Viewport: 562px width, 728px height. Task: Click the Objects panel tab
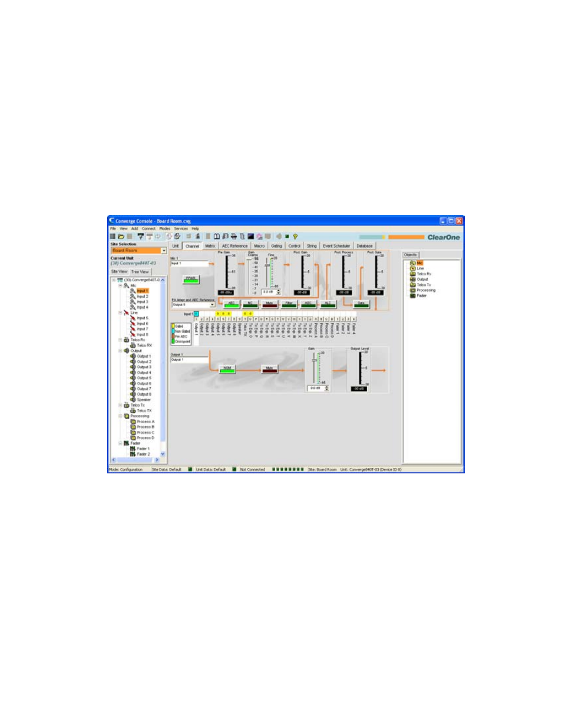tap(411, 255)
